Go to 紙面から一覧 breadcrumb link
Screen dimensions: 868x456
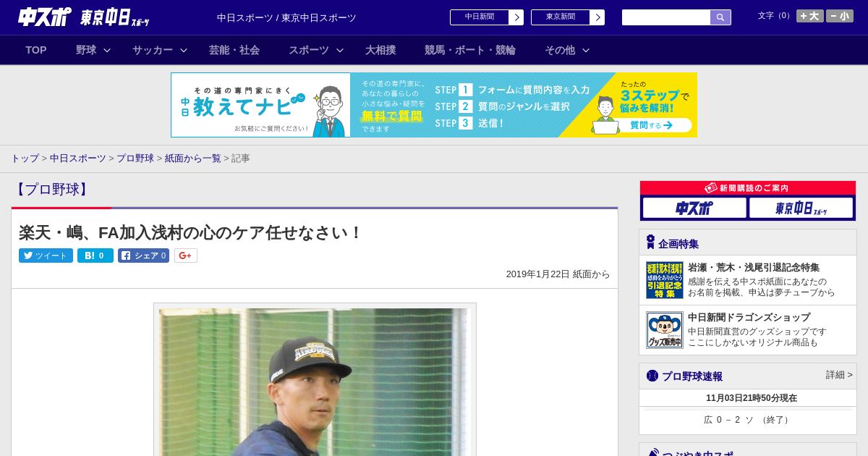pyautogui.click(x=193, y=158)
